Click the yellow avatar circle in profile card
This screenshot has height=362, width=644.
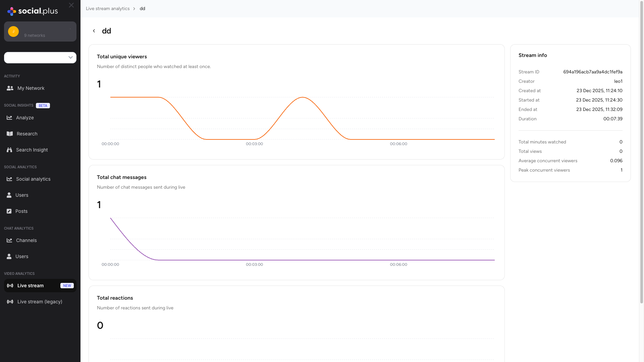[x=13, y=31]
